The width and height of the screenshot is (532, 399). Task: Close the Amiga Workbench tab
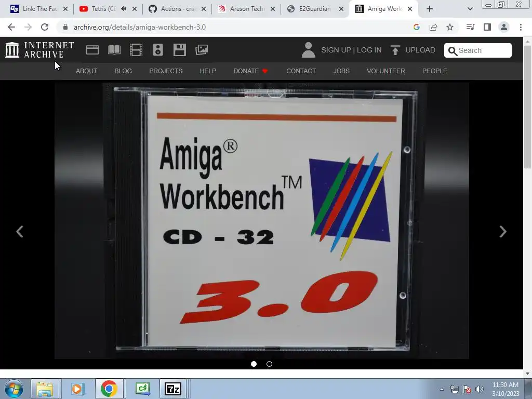pos(410,9)
